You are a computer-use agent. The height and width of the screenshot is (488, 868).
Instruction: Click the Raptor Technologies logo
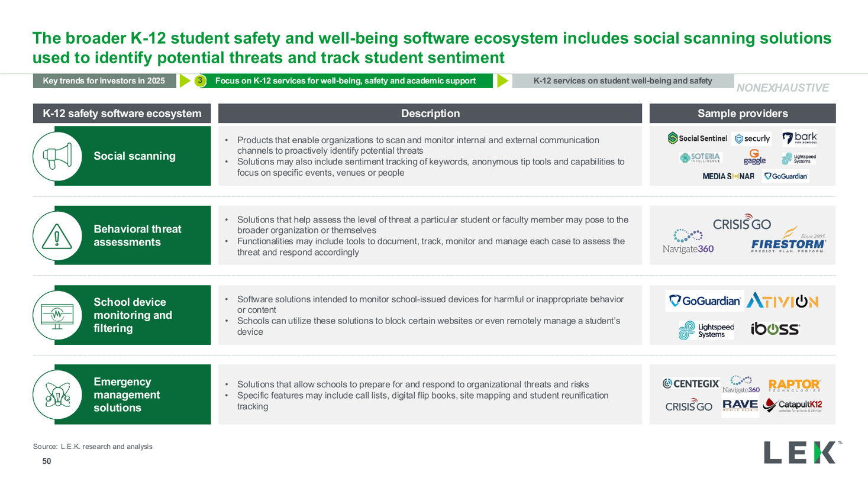click(x=794, y=386)
